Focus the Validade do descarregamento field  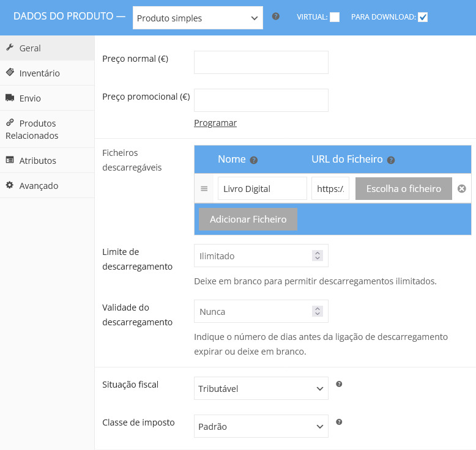click(x=261, y=311)
